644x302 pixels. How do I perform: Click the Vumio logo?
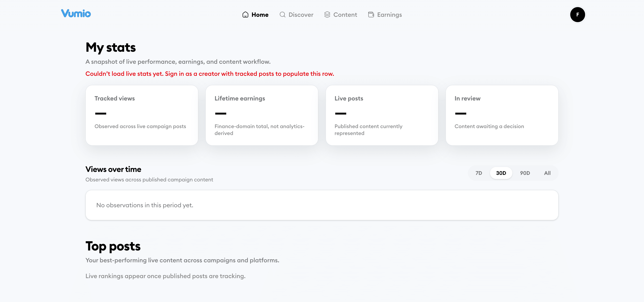pyautogui.click(x=76, y=13)
